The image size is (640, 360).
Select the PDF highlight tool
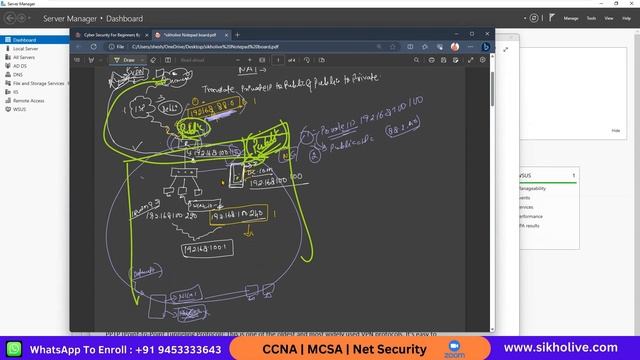point(91,60)
